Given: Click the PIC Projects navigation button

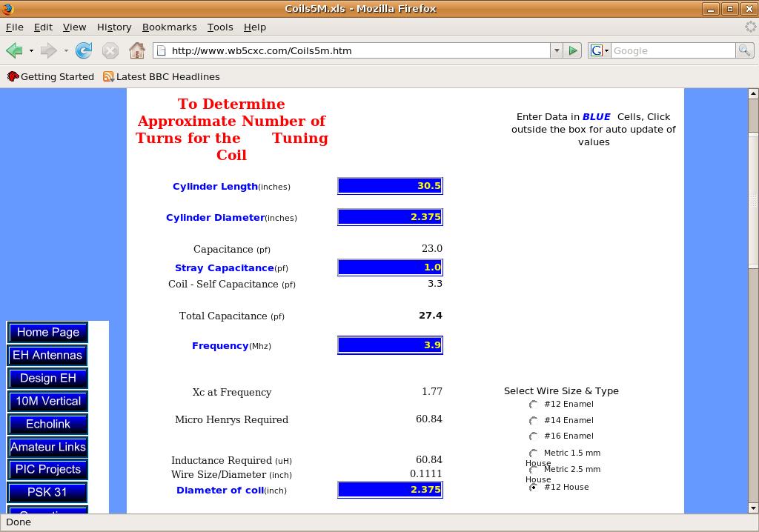Looking at the screenshot, I should pyautogui.click(x=48, y=469).
